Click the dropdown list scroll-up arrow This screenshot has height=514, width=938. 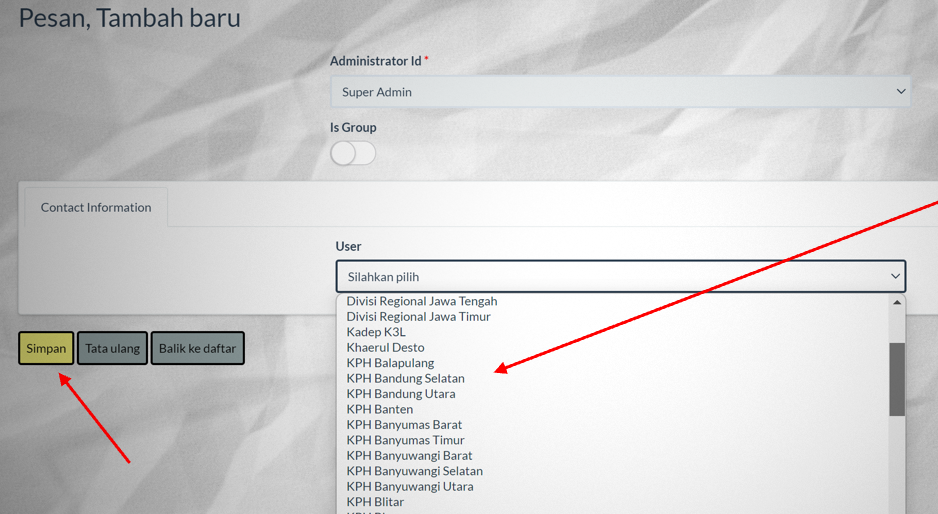[x=897, y=302]
